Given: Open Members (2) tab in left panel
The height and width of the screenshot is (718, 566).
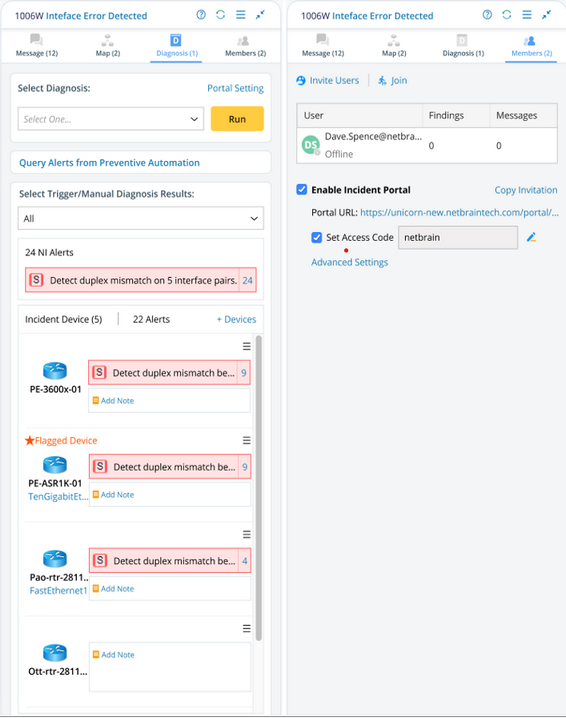Looking at the screenshot, I should coord(245,45).
